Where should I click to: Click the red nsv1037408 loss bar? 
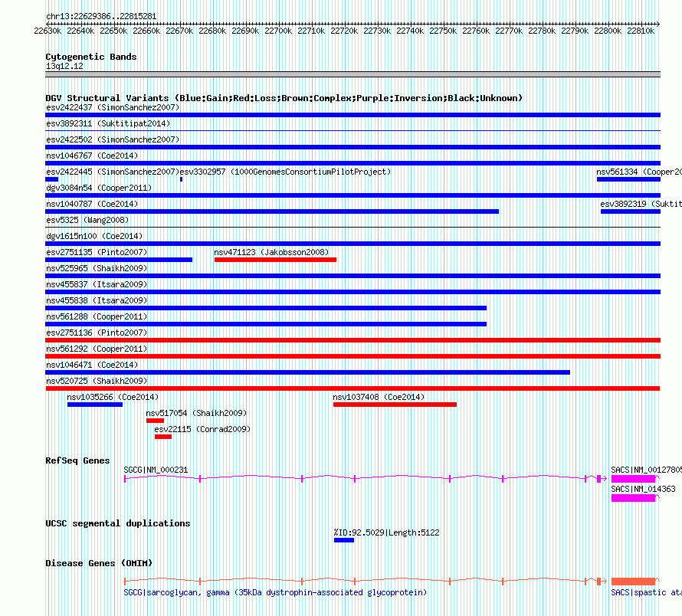395,405
